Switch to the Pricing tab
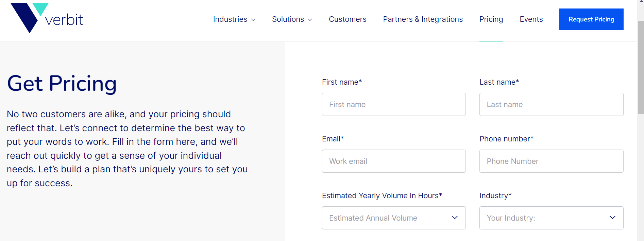The height and width of the screenshot is (241, 644). 491,19
